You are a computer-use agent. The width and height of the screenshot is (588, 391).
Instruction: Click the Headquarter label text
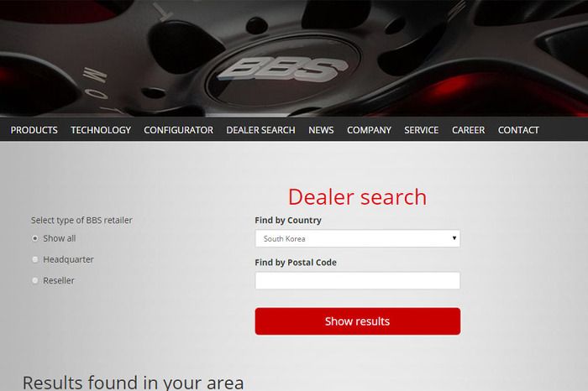pos(68,259)
